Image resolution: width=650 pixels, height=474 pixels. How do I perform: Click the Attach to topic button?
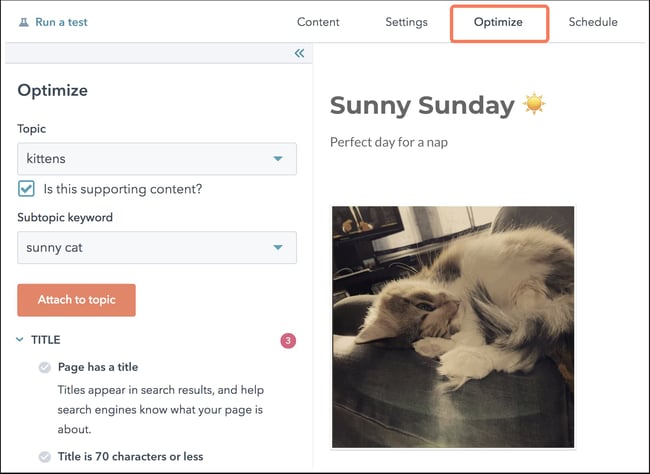click(76, 300)
